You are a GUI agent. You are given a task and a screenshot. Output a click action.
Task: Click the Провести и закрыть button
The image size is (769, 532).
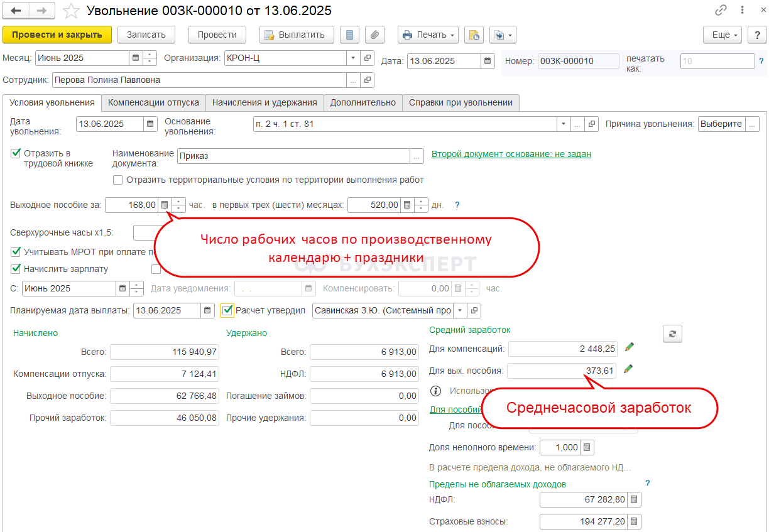(x=57, y=35)
